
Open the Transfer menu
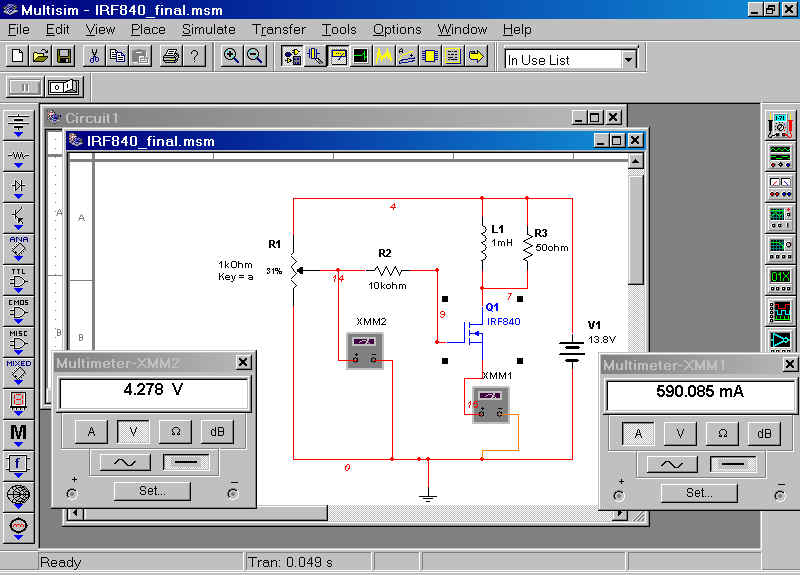pos(279,30)
